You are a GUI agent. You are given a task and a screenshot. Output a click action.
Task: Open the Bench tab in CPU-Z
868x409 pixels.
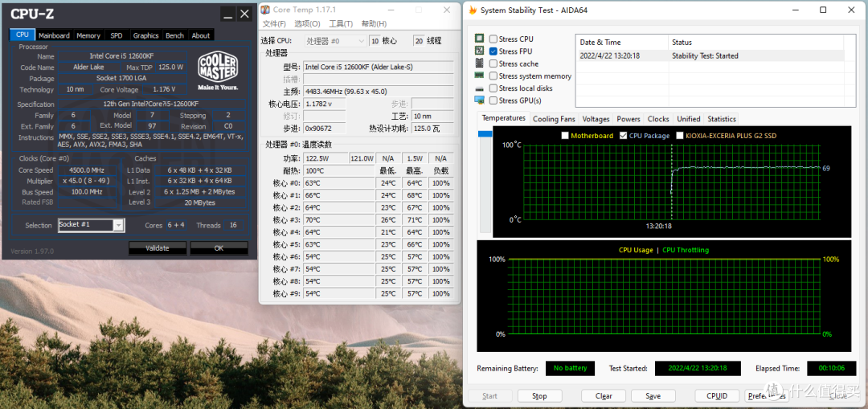pyautogui.click(x=175, y=35)
